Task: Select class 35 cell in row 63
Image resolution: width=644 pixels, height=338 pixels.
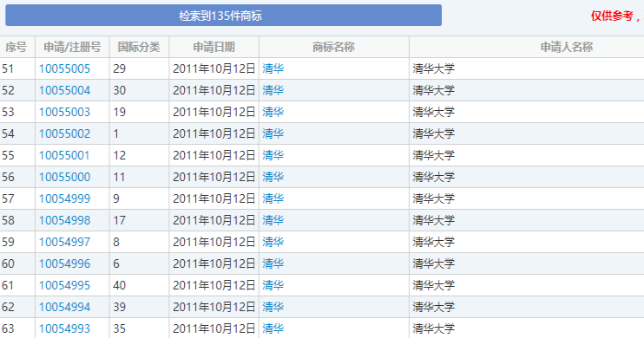Action: [139, 328]
